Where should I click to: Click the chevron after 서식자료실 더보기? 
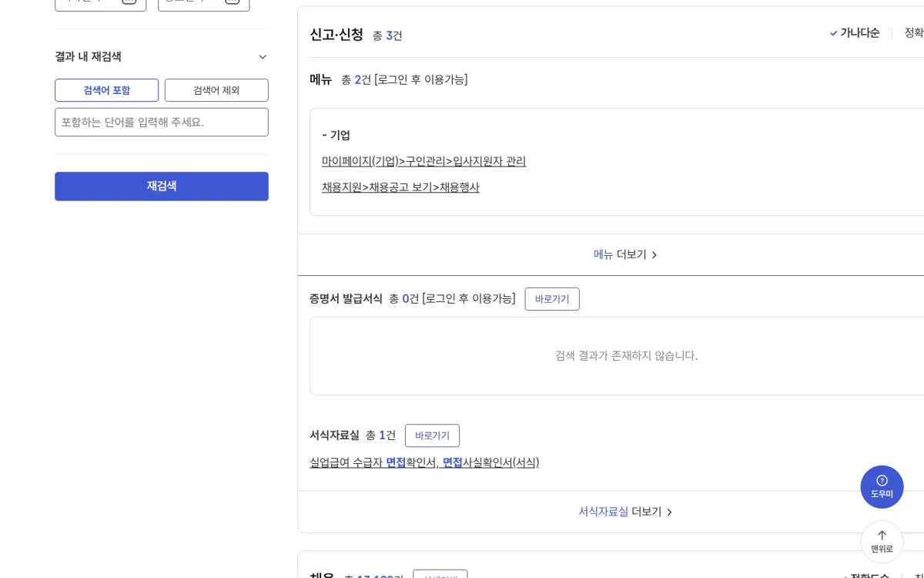[x=669, y=512]
